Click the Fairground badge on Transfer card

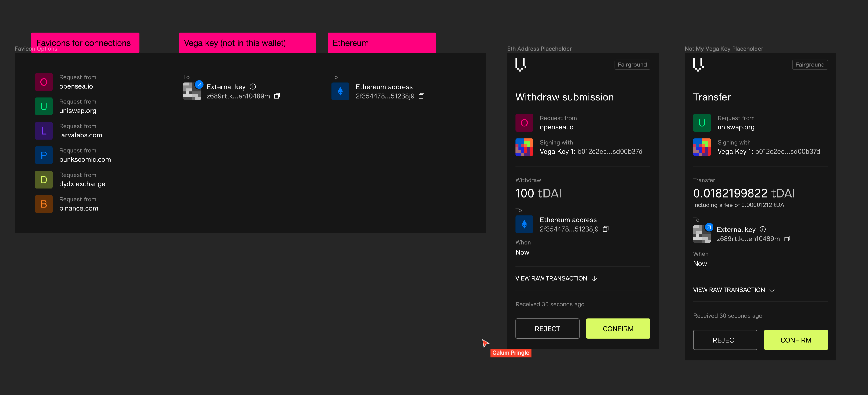810,65
